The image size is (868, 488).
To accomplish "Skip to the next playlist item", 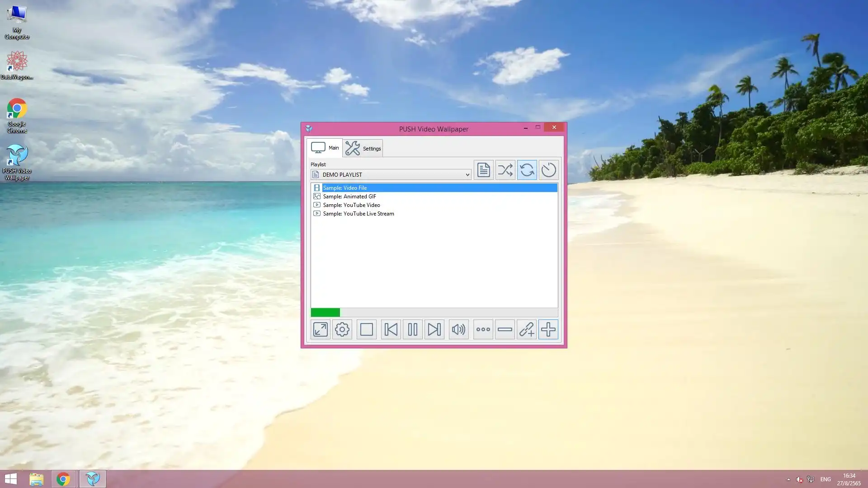I will pyautogui.click(x=434, y=329).
